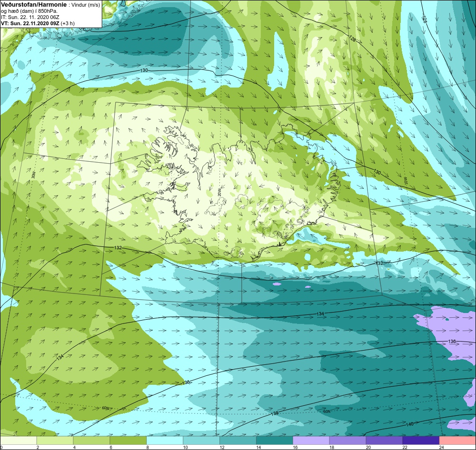Screen dimensions: 476x450
Task: Click the 128 contour height label
Action: (x=352, y=39)
